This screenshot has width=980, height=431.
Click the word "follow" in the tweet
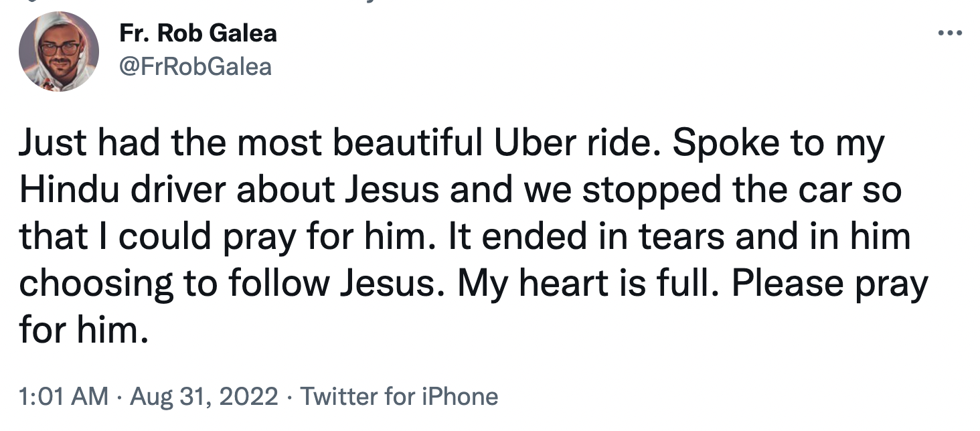(278, 284)
